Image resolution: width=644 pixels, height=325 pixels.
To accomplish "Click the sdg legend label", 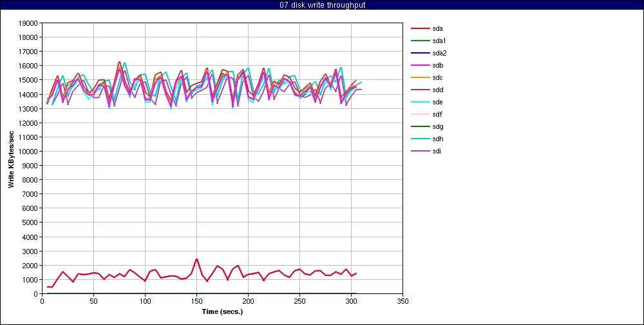I will click(437, 126).
